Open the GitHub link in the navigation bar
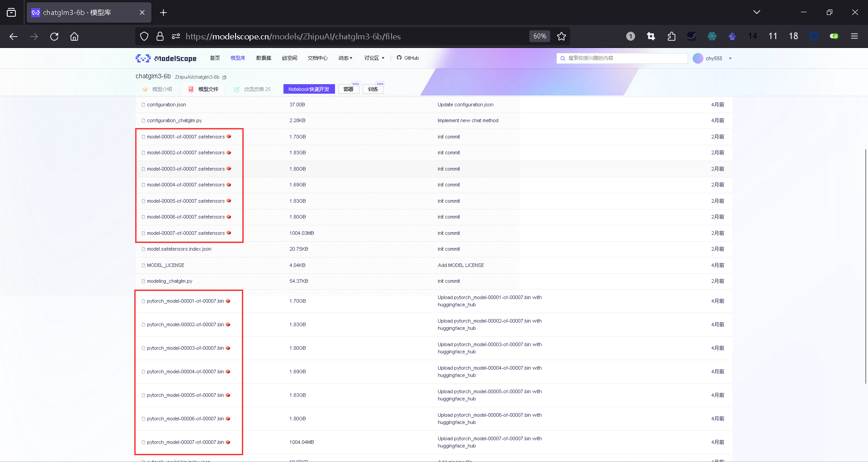The width and height of the screenshot is (868, 462). pyautogui.click(x=408, y=58)
